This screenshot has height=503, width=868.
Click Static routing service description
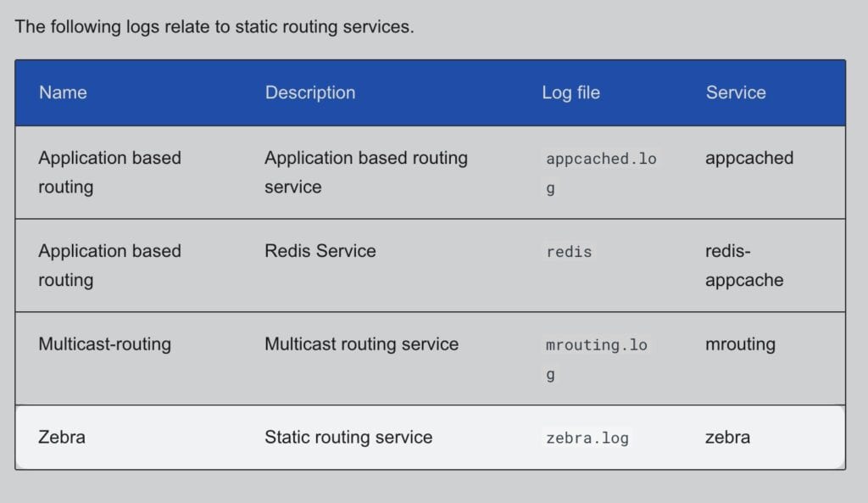(x=348, y=437)
